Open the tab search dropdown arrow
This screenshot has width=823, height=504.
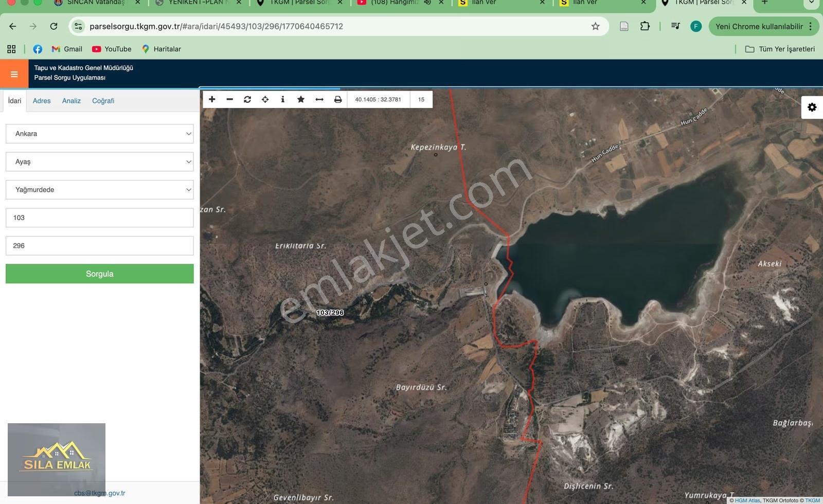(811, 3)
